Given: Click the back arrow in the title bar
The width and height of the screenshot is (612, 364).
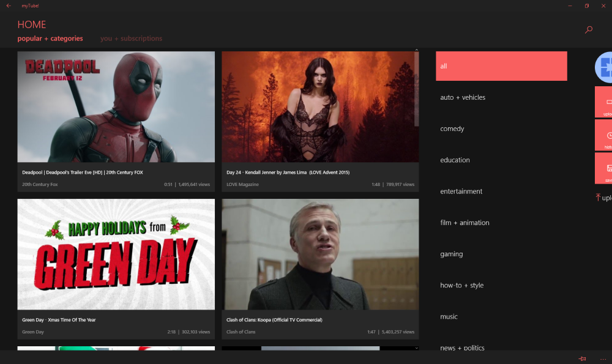Looking at the screenshot, I should coord(9,6).
